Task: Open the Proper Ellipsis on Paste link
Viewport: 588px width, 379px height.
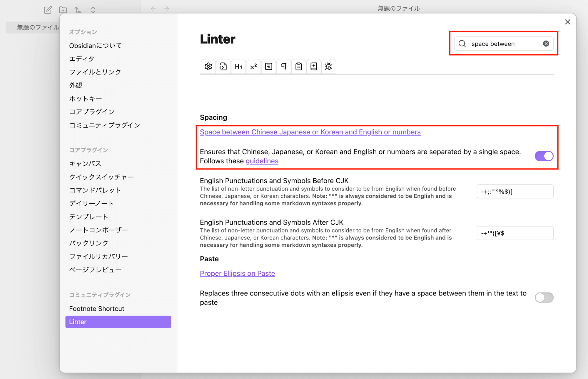Action: 238,273
